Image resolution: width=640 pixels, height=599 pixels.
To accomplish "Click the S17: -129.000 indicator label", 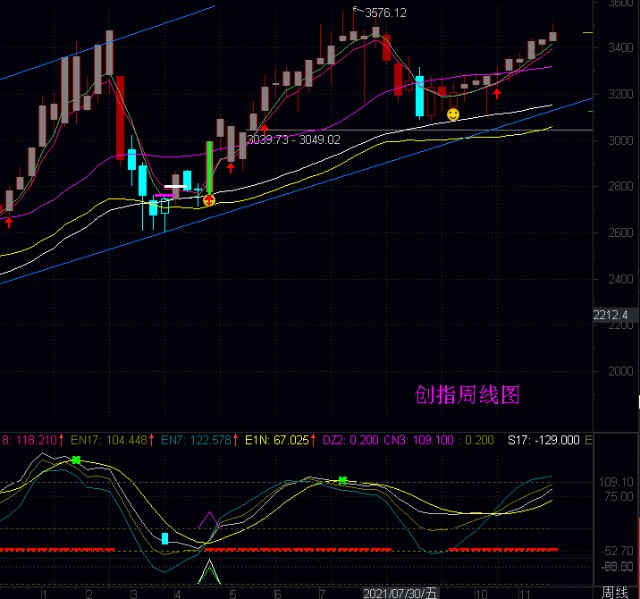I will [543, 440].
